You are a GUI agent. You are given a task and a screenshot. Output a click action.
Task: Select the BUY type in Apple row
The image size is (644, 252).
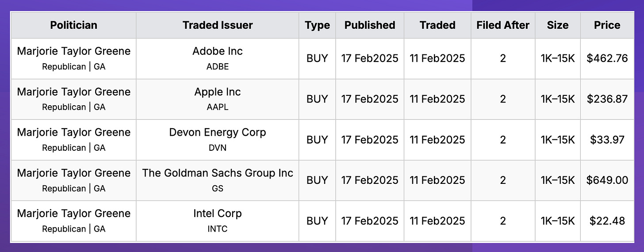pyautogui.click(x=317, y=99)
